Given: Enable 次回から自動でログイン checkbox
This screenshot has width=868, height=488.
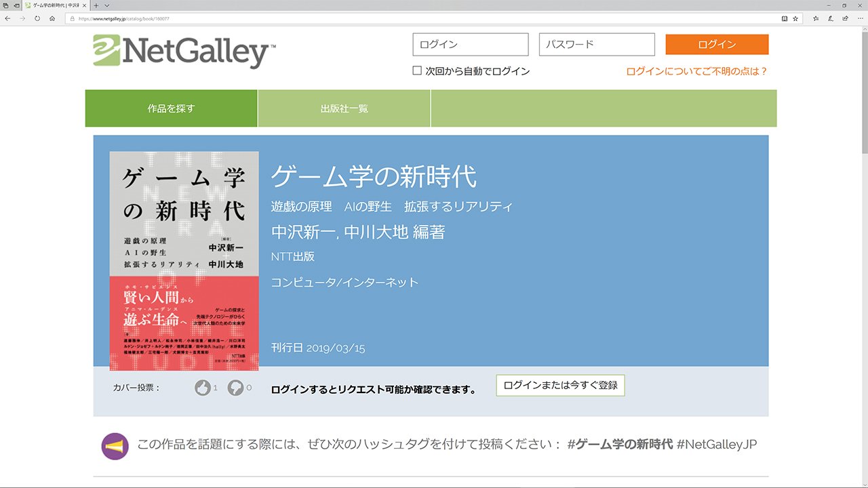Looking at the screenshot, I should coord(417,70).
